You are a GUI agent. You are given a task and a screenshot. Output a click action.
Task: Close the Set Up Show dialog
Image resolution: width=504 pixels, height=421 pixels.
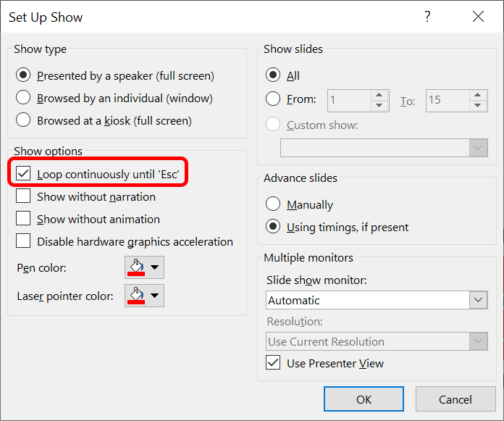[477, 17]
